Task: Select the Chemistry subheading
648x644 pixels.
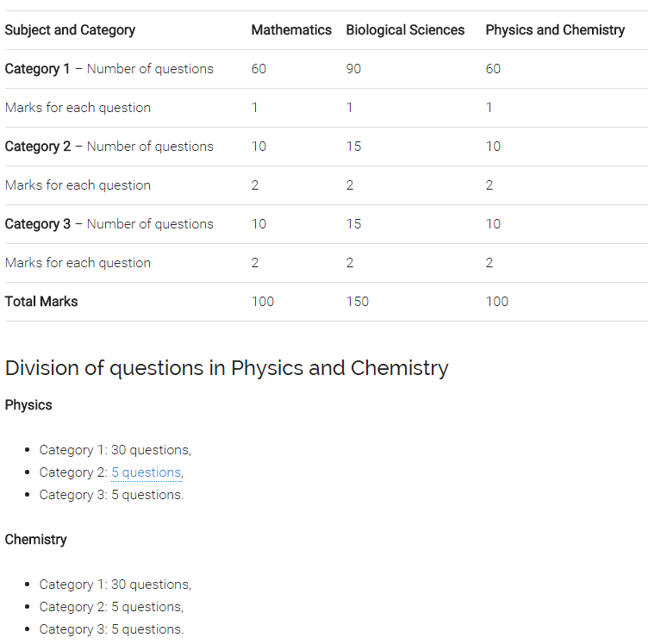Action: click(35, 540)
